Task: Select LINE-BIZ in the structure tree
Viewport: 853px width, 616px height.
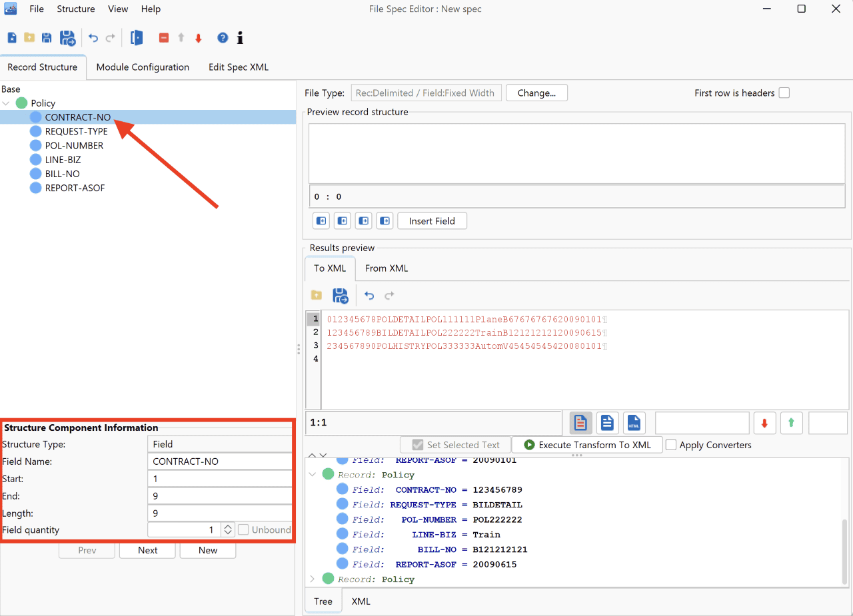Action: [63, 160]
